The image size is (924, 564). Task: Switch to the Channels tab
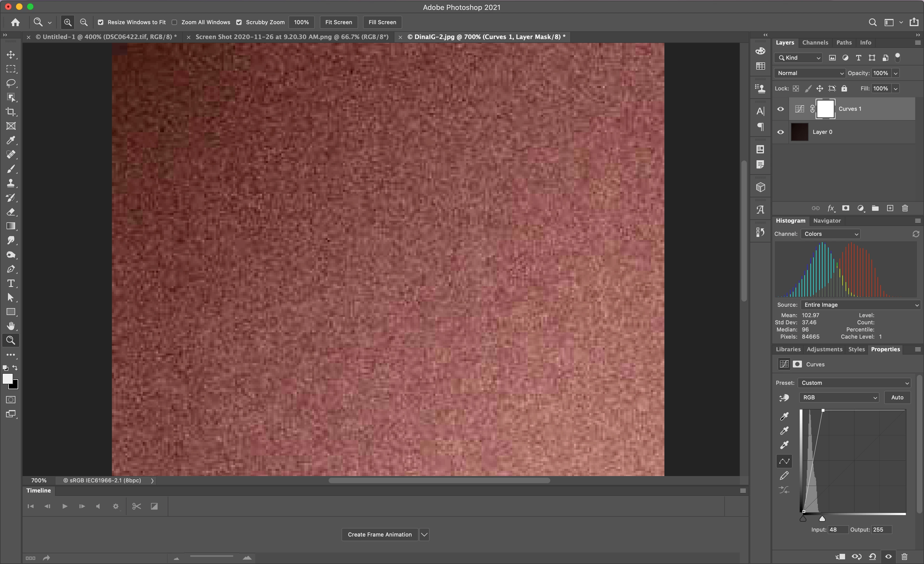pos(815,42)
